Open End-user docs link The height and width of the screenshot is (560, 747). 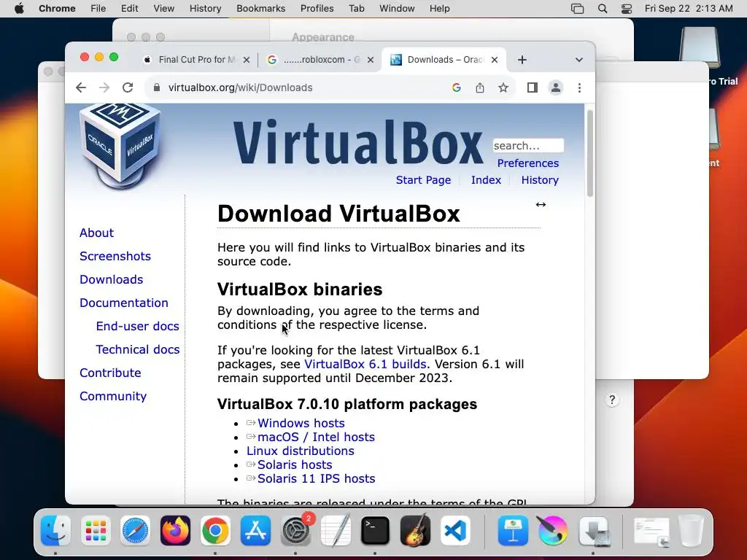[138, 326]
